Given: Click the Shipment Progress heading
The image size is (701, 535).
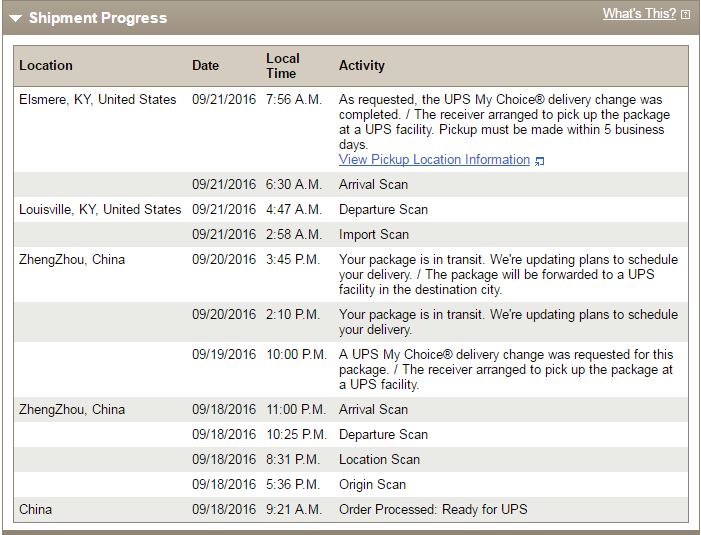Looking at the screenshot, I should [x=98, y=18].
